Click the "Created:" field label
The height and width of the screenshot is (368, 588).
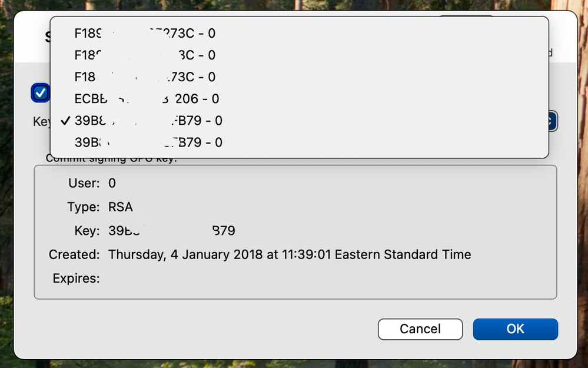(74, 255)
